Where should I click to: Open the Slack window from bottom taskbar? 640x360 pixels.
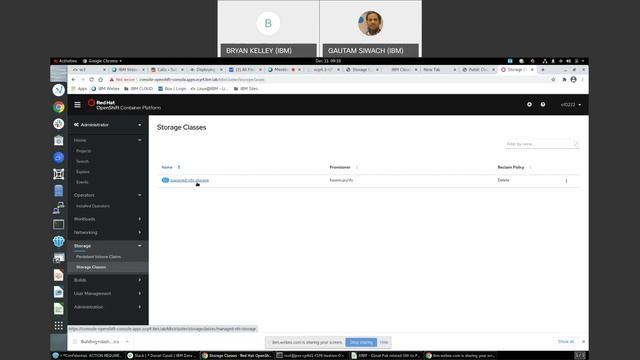[162, 356]
